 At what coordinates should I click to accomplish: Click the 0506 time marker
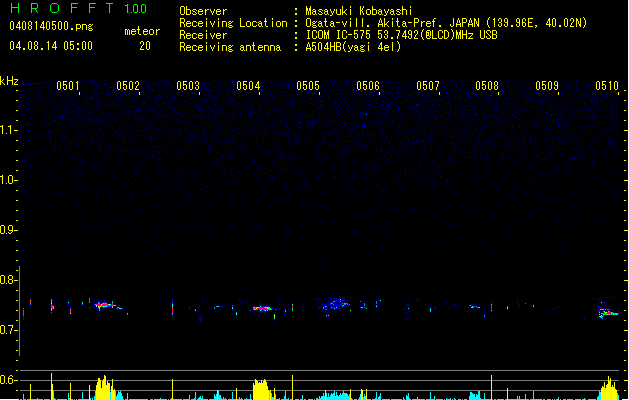[368, 86]
